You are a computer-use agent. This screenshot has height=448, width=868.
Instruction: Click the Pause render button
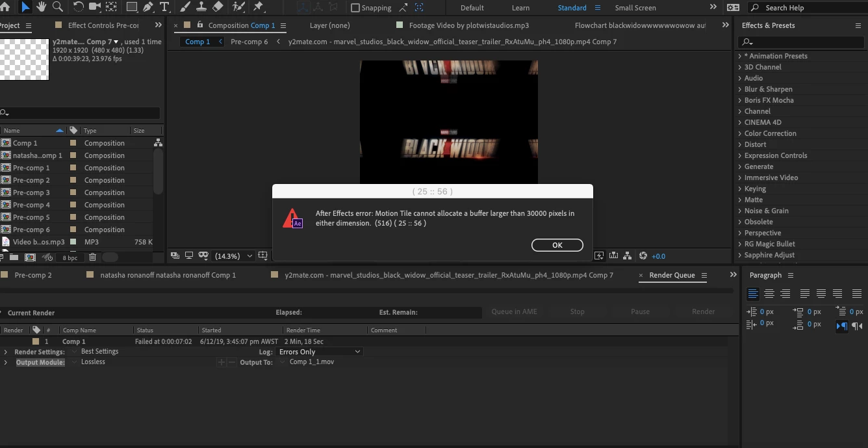click(640, 311)
